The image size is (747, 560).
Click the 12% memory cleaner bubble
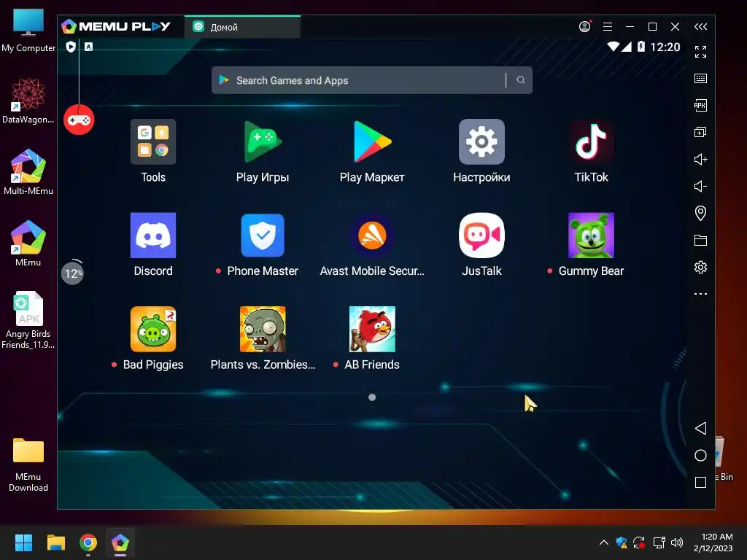pyautogui.click(x=72, y=273)
